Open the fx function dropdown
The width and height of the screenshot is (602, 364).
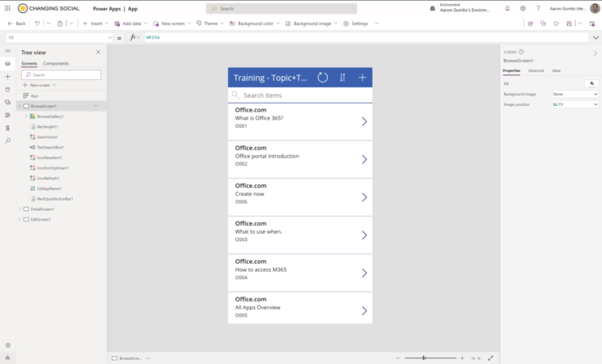point(134,37)
